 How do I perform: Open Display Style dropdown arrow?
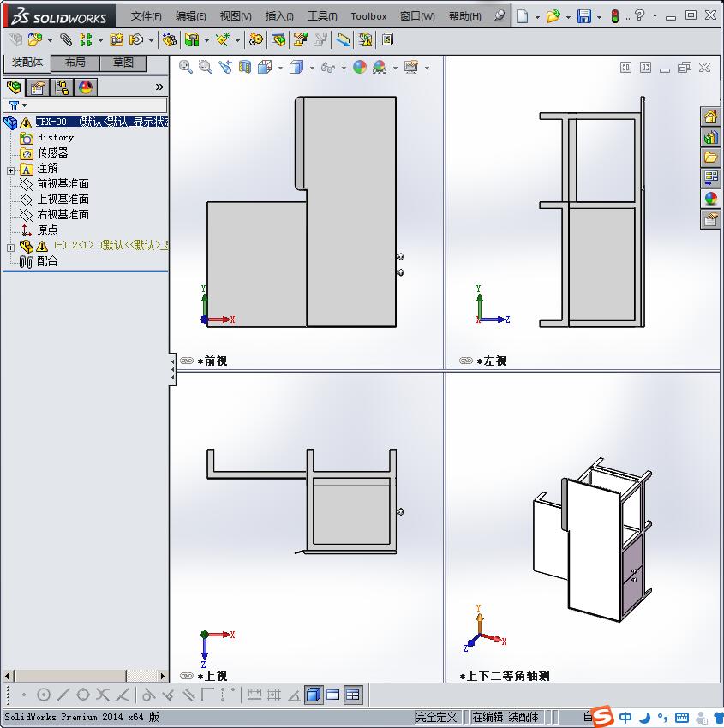click(x=312, y=68)
